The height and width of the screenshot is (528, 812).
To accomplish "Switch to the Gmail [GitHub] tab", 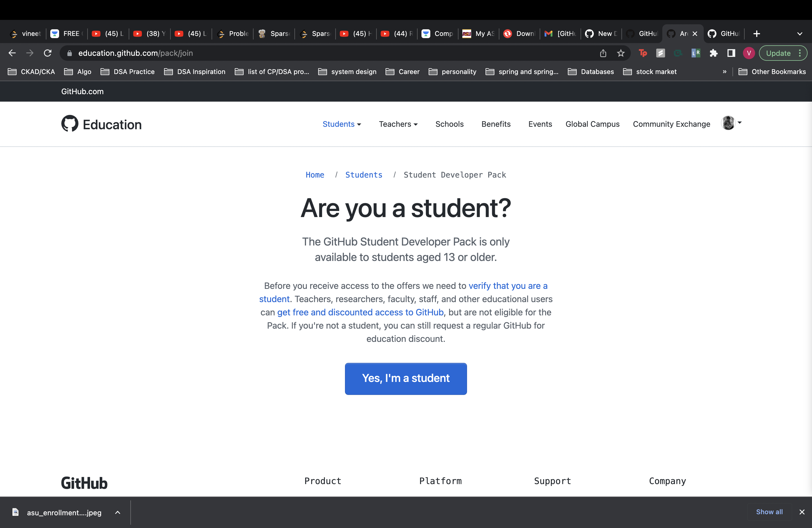I will click(x=560, y=33).
